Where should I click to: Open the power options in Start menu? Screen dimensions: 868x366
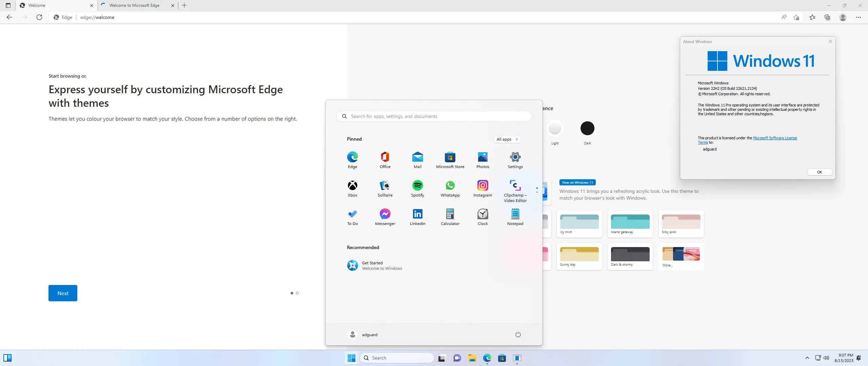coord(518,334)
